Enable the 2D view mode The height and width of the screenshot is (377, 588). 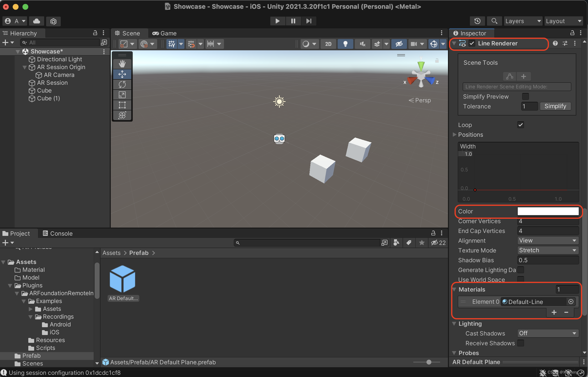(x=328, y=44)
